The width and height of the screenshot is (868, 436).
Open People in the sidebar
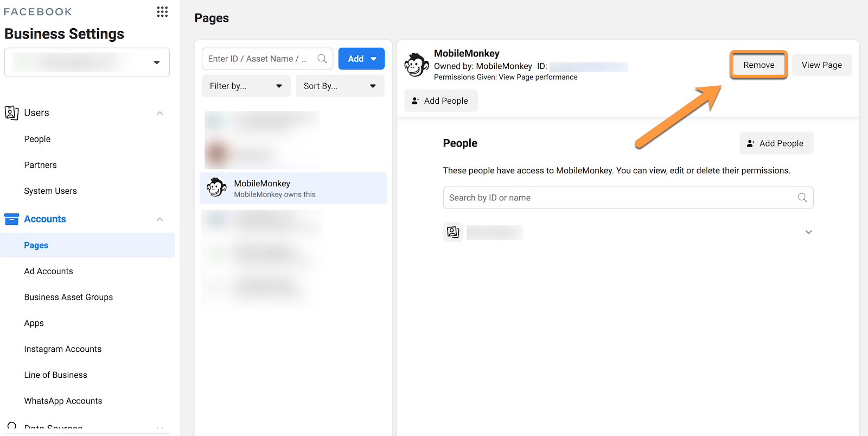coord(37,139)
